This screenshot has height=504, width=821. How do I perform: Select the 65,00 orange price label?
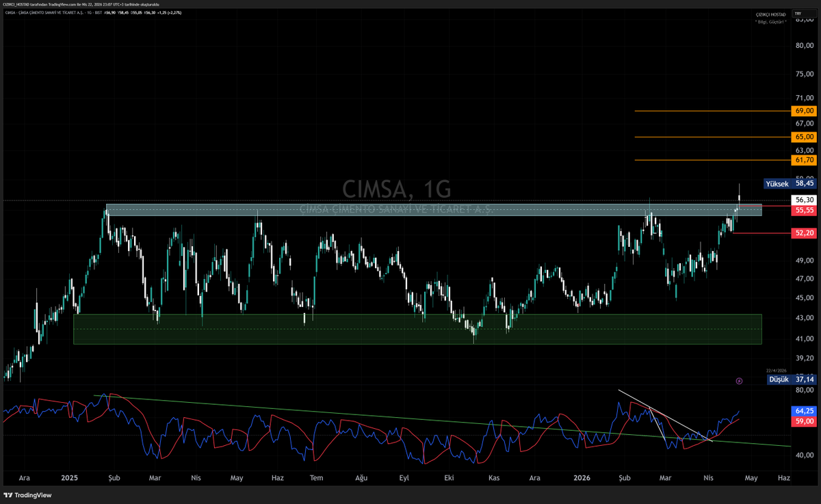(x=804, y=137)
